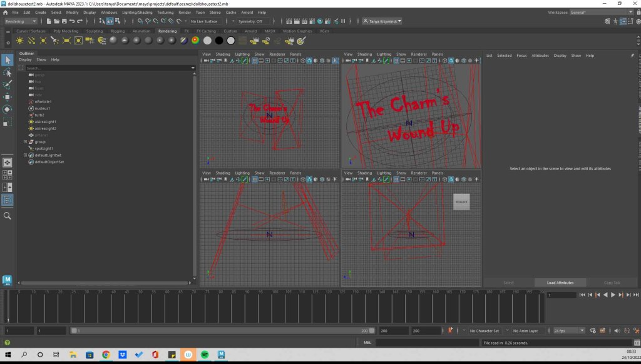The width and height of the screenshot is (641, 364).
Task: Switch to the Poly Modeling shelf tab
Action: point(66,31)
